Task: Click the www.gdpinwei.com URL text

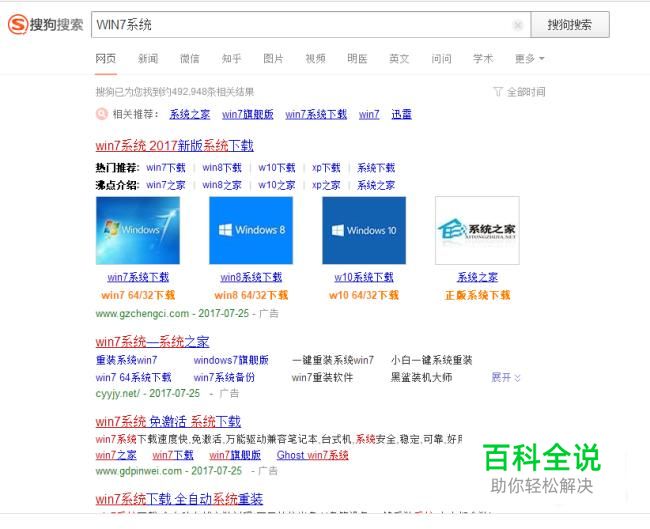Action: click(138, 471)
